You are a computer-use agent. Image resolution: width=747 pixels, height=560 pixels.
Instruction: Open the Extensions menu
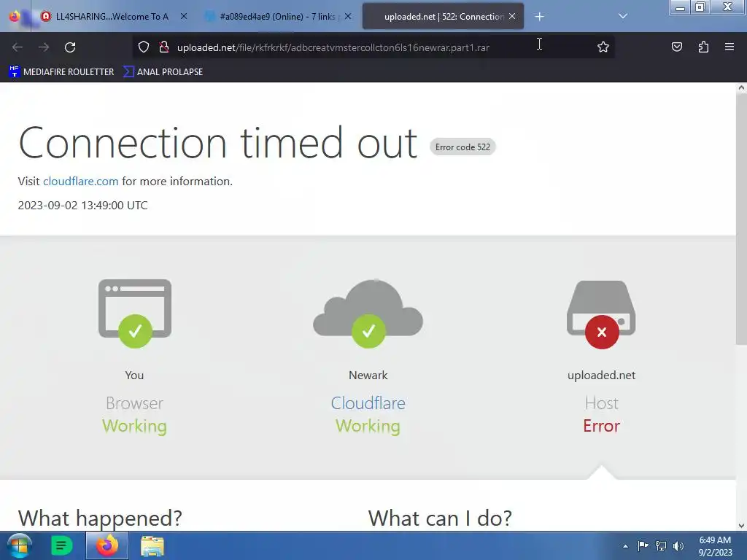tap(703, 47)
